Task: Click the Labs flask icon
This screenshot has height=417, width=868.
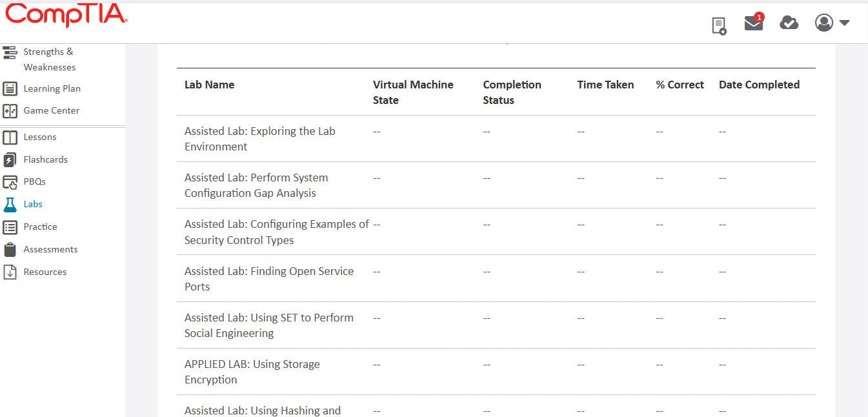Action: pos(10,204)
